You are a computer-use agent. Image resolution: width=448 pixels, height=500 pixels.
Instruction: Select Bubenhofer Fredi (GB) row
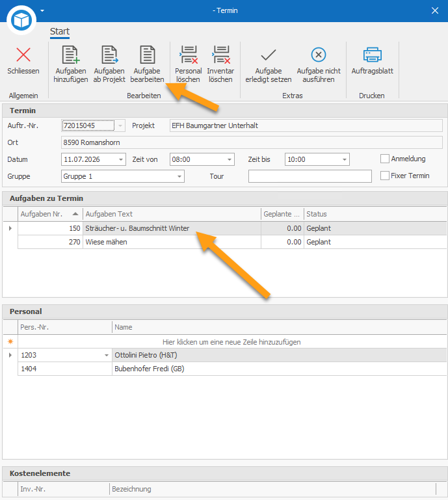point(232,369)
